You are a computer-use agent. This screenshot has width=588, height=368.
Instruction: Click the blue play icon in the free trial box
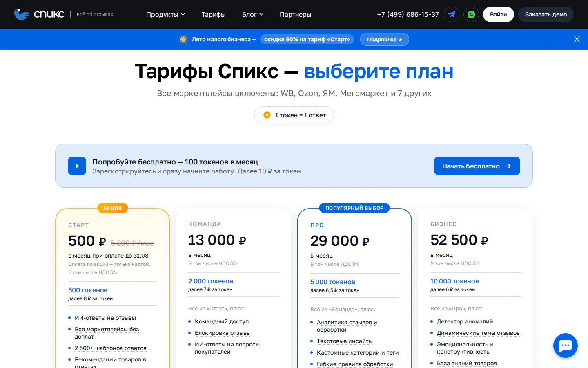click(x=77, y=166)
